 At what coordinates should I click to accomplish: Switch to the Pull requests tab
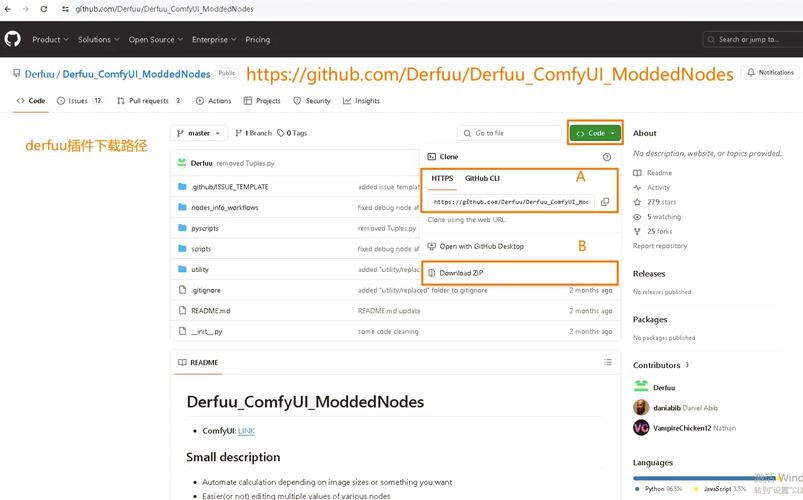pyautogui.click(x=149, y=101)
